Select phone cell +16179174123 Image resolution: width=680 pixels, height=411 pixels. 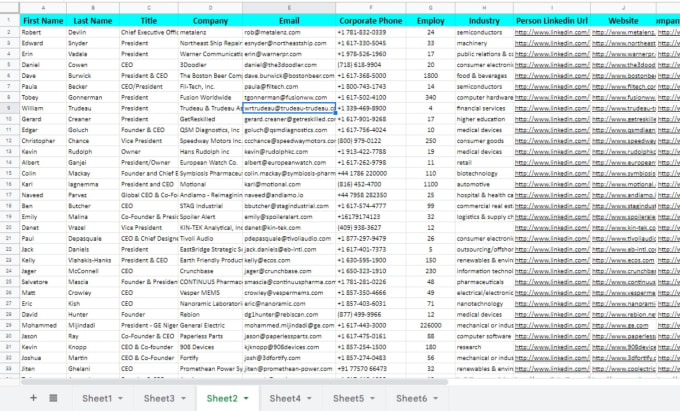click(371, 217)
